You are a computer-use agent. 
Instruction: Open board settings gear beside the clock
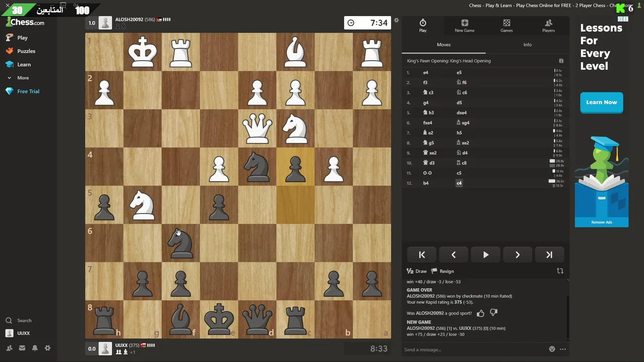point(396,21)
